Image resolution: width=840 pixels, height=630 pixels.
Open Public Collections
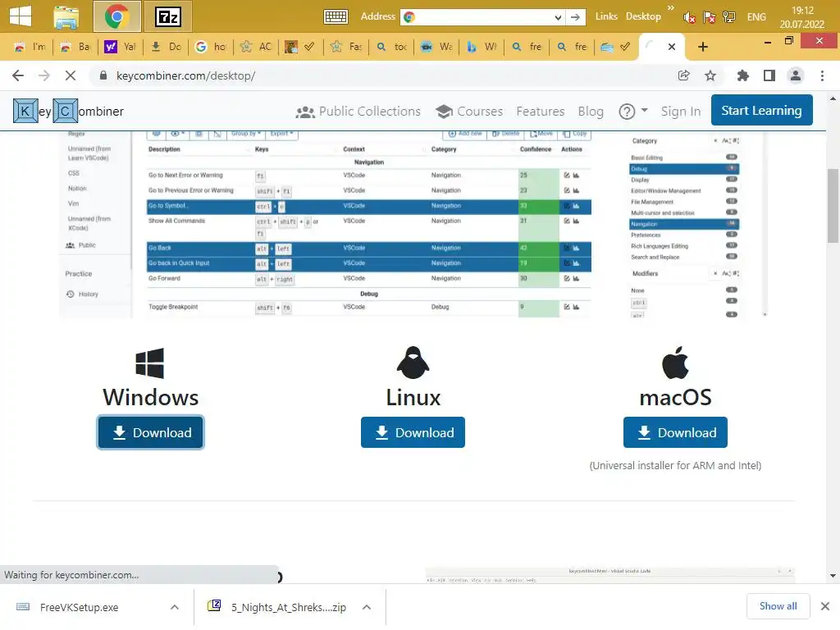tap(358, 112)
